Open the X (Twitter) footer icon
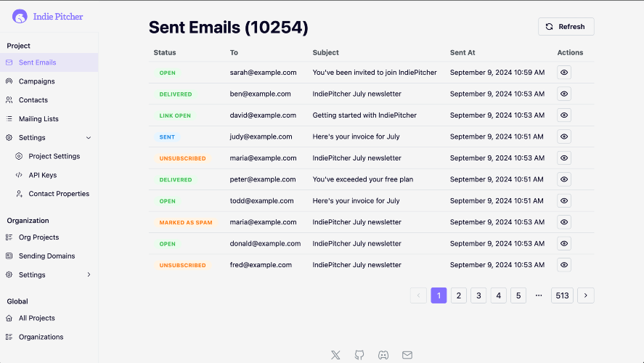Screen dimensions: 644x363 (x=335, y=355)
